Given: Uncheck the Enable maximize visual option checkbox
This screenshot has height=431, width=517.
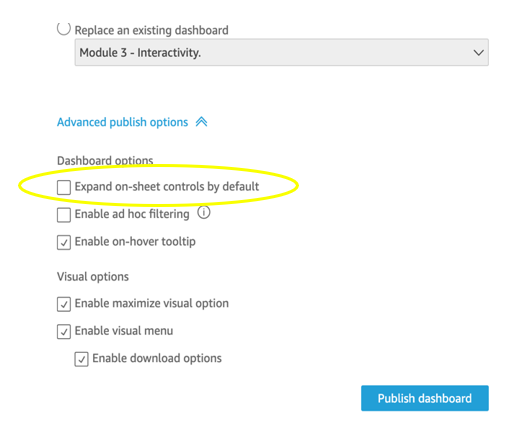Looking at the screenshot, I should (x=64, y=304).
